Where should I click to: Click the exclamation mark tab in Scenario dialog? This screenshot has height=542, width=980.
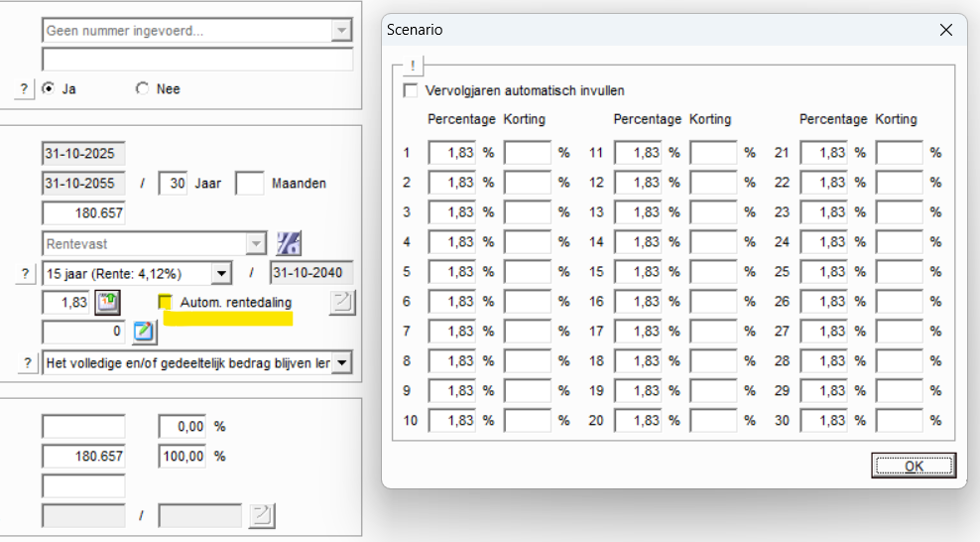pos(413,67)
